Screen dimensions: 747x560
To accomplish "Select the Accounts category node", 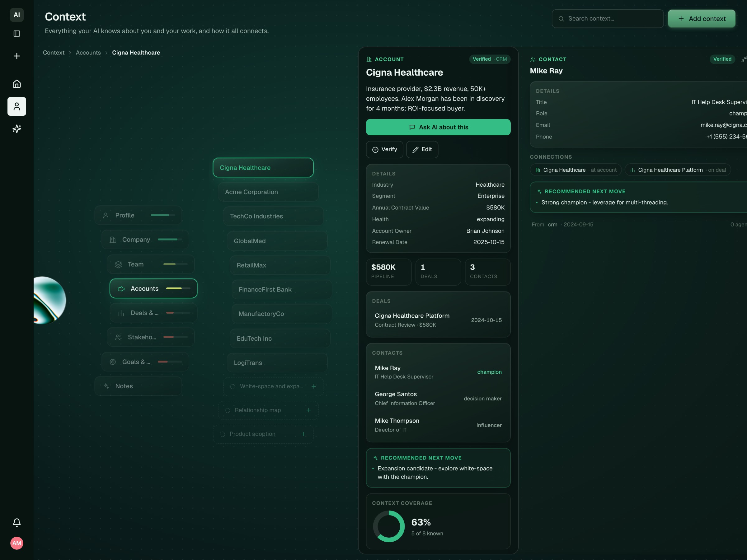I will coord(153,289).
